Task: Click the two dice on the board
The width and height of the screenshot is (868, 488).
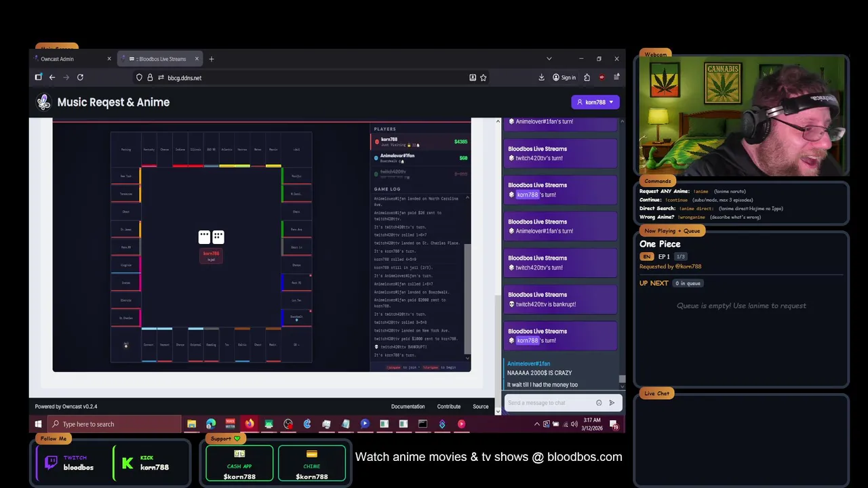Action: tap(211, 237)
